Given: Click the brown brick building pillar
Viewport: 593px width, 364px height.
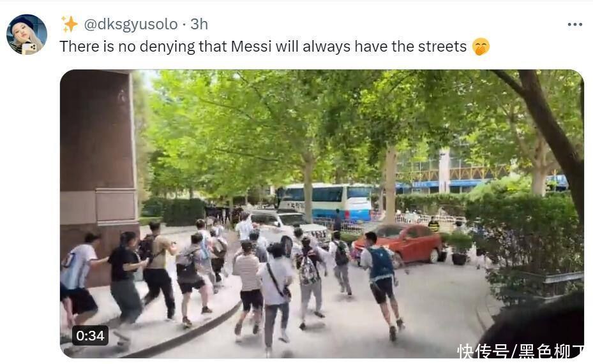Looking at the screenshot, I should pyautogui.click(x=99, y=159).
